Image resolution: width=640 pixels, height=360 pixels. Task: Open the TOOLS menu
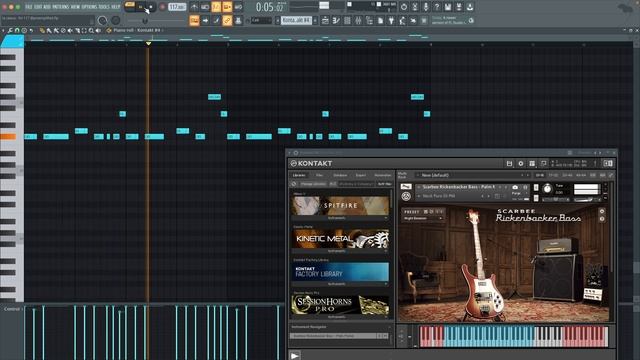tap(104, 7)
